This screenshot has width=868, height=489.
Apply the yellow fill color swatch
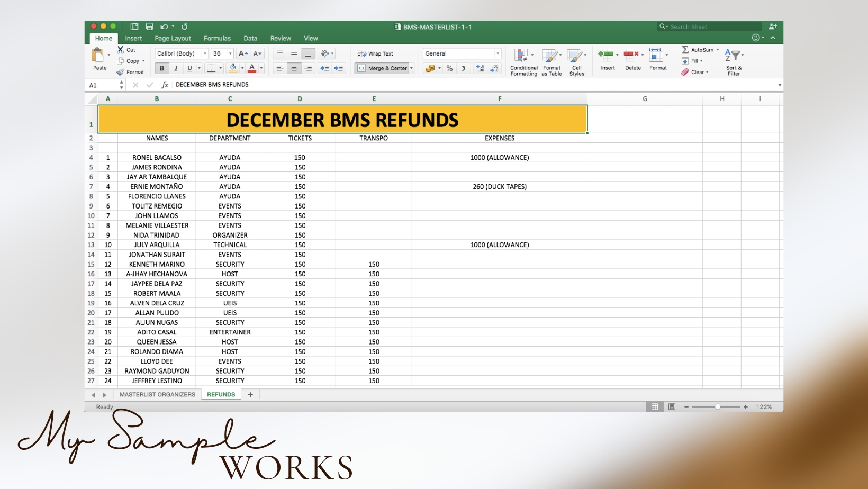click(x=233, y=68)
